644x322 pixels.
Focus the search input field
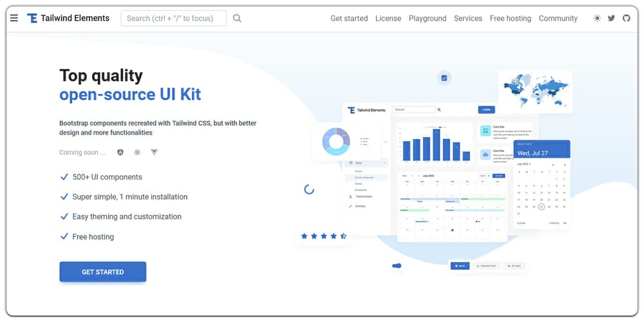point(173,18)
